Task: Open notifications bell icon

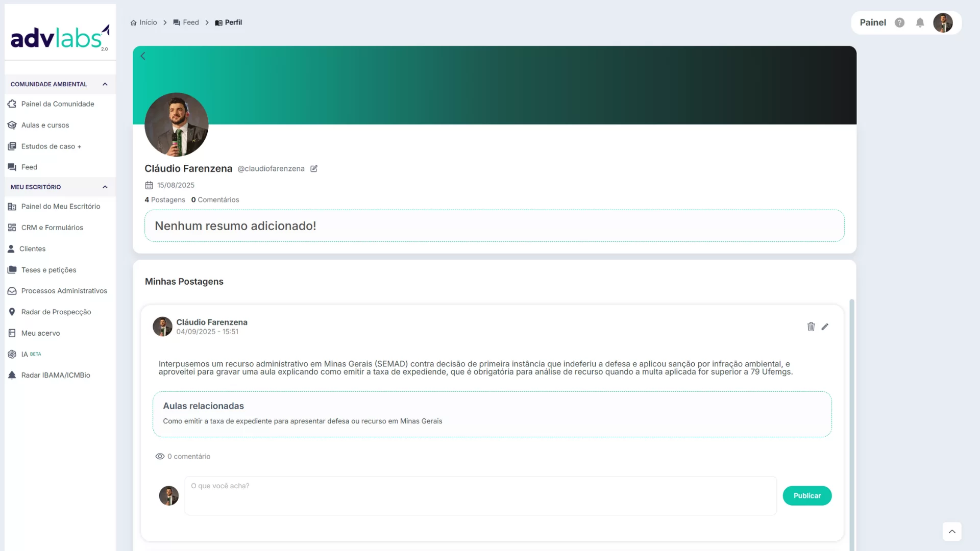Action: [920, 22]
